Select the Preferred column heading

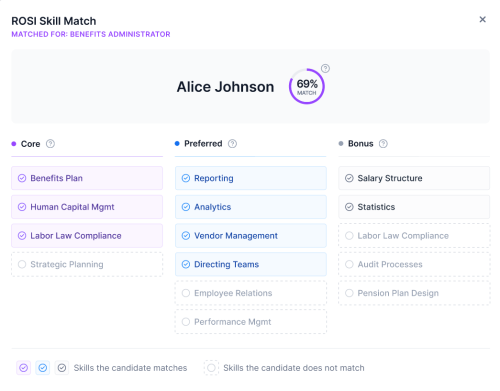(203, 144)
